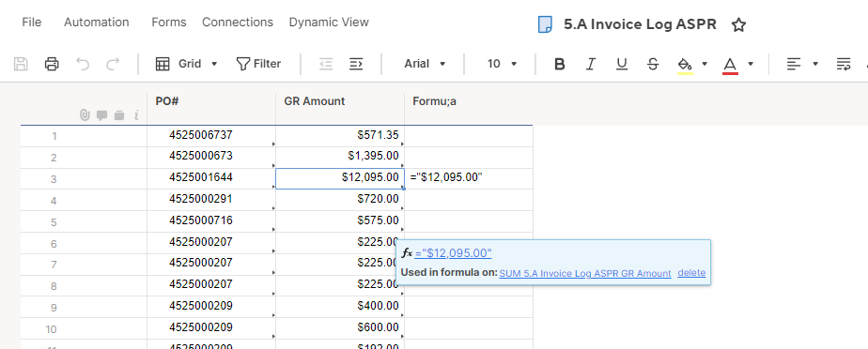Select the $575.00 GR Amount cell
This screenshot has height=349, width=868.
tap(340, 221)
